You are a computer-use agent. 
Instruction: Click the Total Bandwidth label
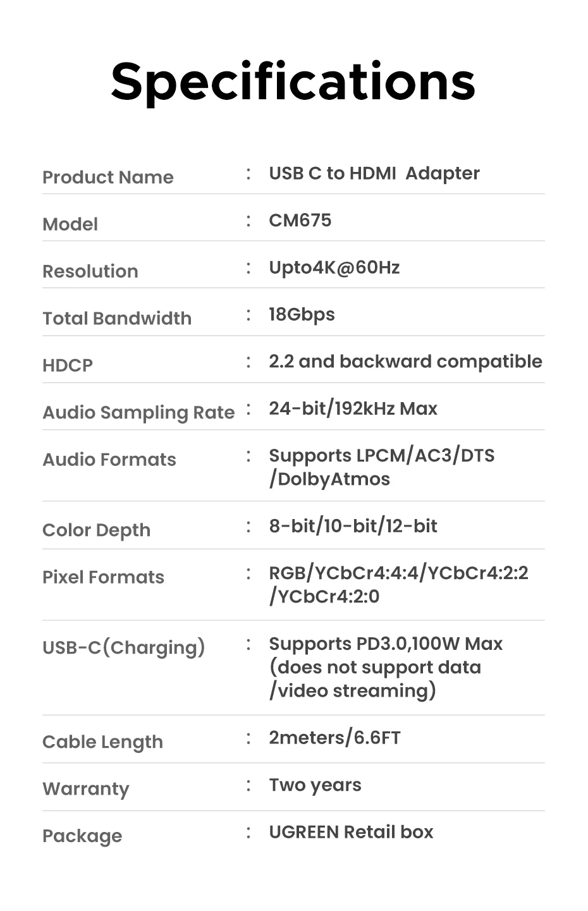point(117,318)
